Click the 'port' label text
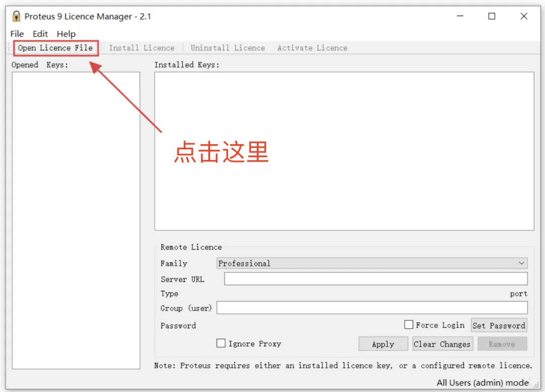 click(519, 294)
